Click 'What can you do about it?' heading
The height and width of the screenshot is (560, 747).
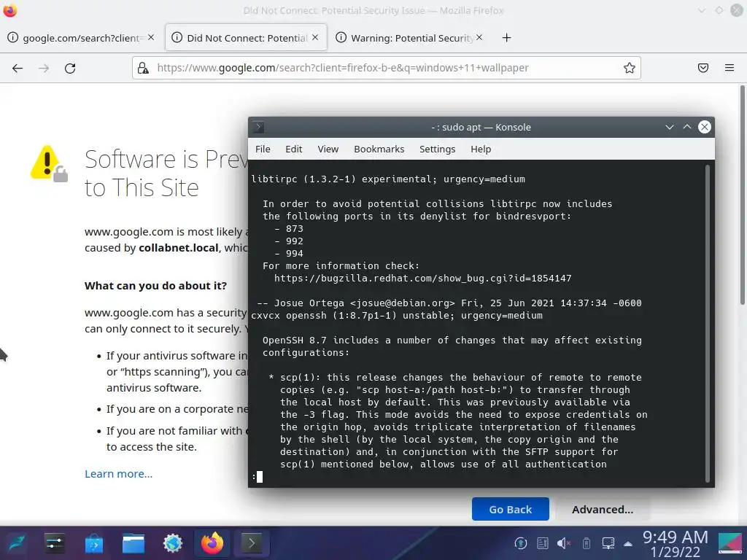[x=156, y=286]
